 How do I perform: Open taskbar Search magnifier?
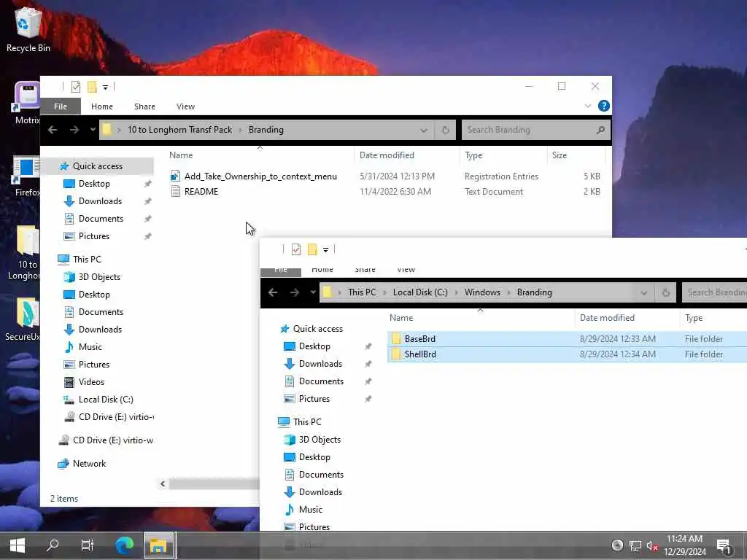tap(53, 545)
